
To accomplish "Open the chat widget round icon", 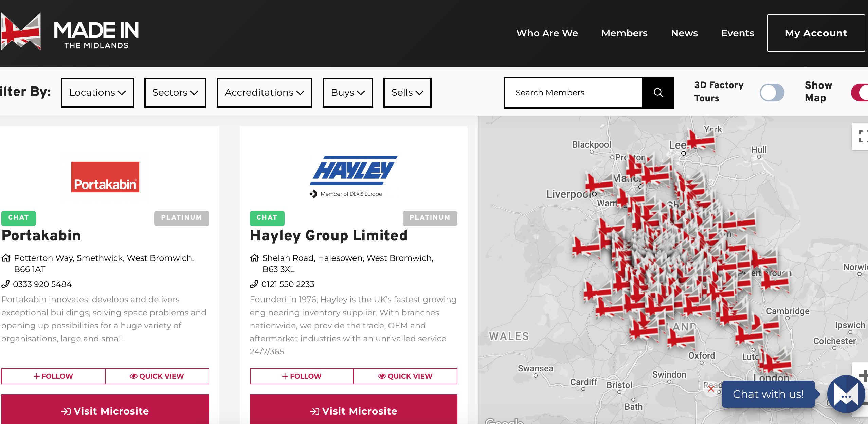I will click(x=846, y=394).
